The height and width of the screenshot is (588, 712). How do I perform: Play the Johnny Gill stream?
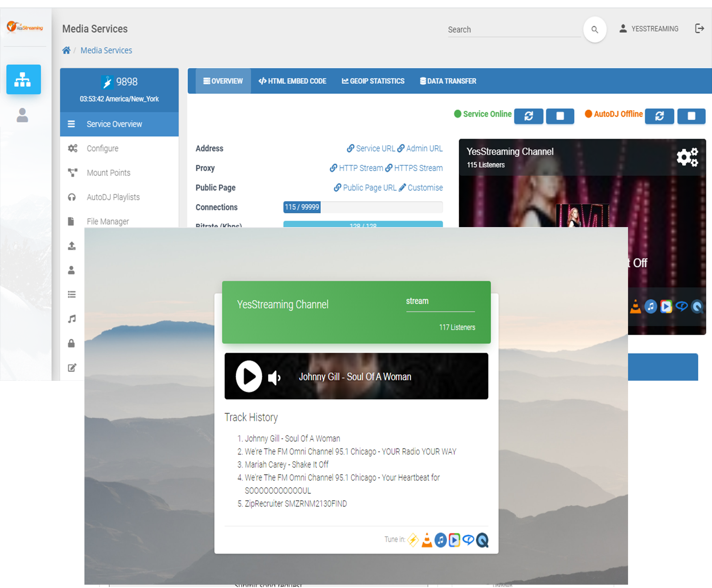click(x=249, y=376)
